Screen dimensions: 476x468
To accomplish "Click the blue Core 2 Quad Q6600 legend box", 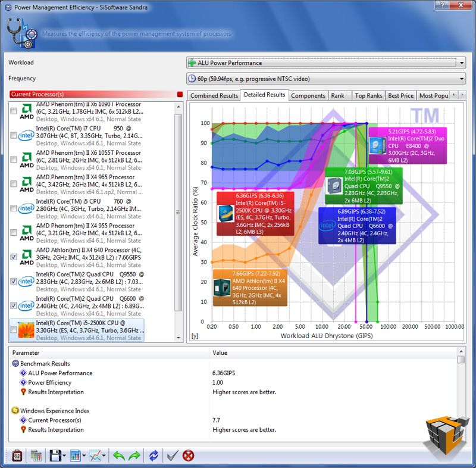I will point(357,226).
